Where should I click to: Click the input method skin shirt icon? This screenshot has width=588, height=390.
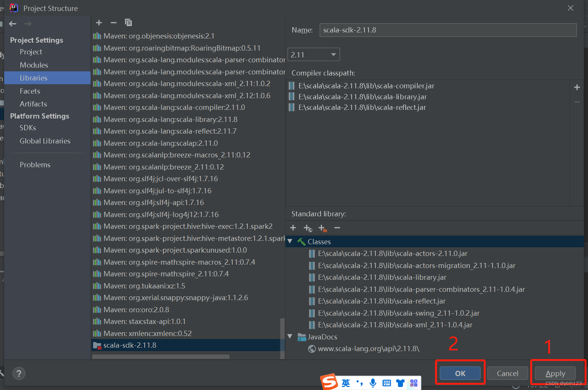tap(400, 383)
